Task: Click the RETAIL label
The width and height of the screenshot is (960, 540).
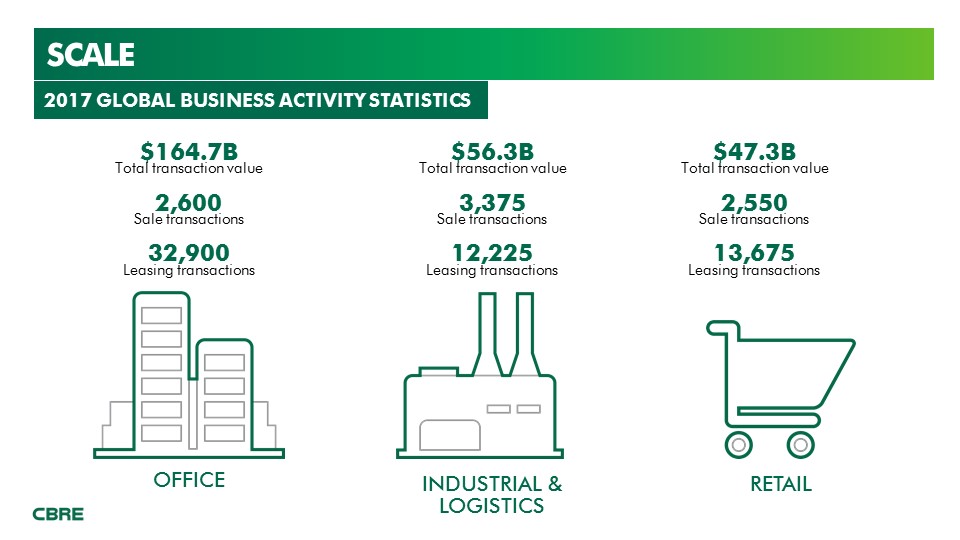Action: [x=781, y=484]
